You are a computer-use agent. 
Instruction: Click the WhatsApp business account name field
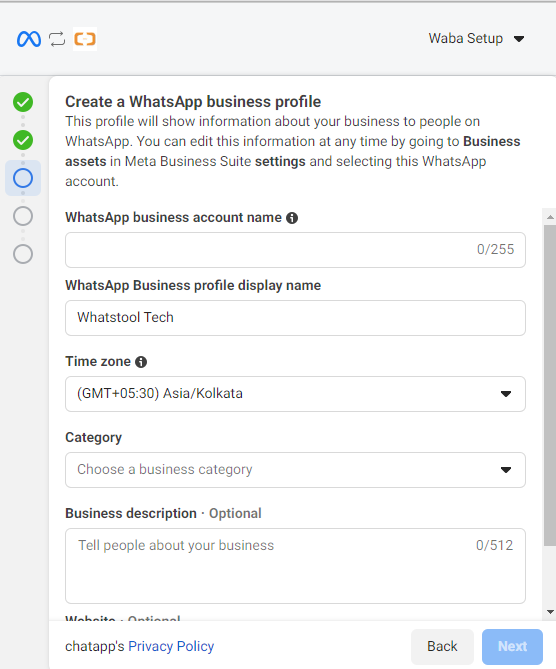tap(295, 250)
